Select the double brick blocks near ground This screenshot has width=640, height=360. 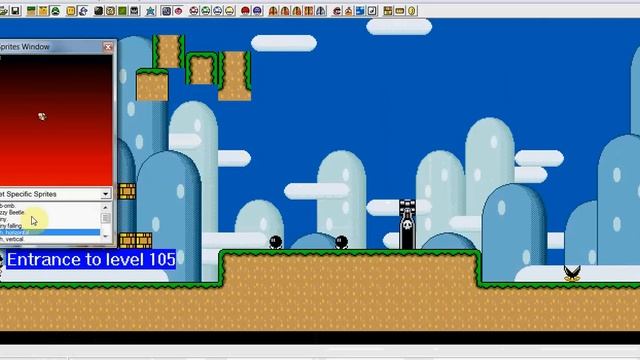pyautogui.click(x=135, y=240)
